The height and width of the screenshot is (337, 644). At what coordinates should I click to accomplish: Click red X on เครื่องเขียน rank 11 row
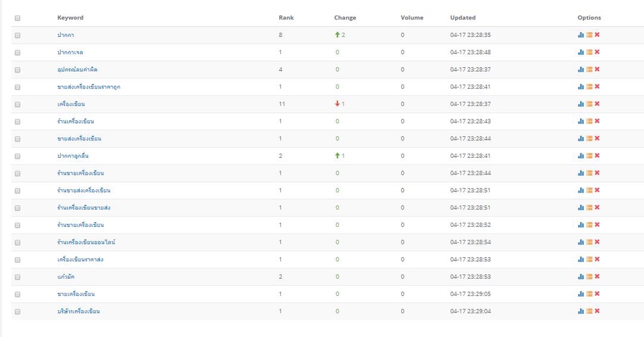point(597,104)
